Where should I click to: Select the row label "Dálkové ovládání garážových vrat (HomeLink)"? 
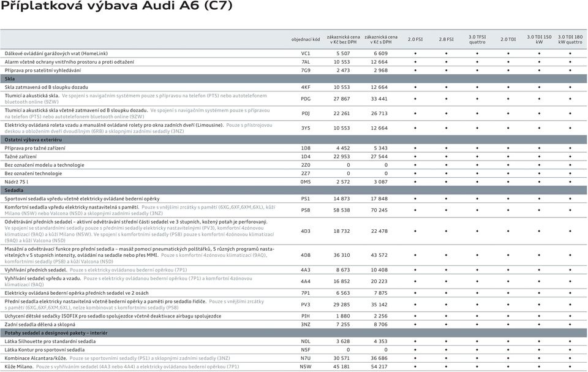click(x=56, y=54)
